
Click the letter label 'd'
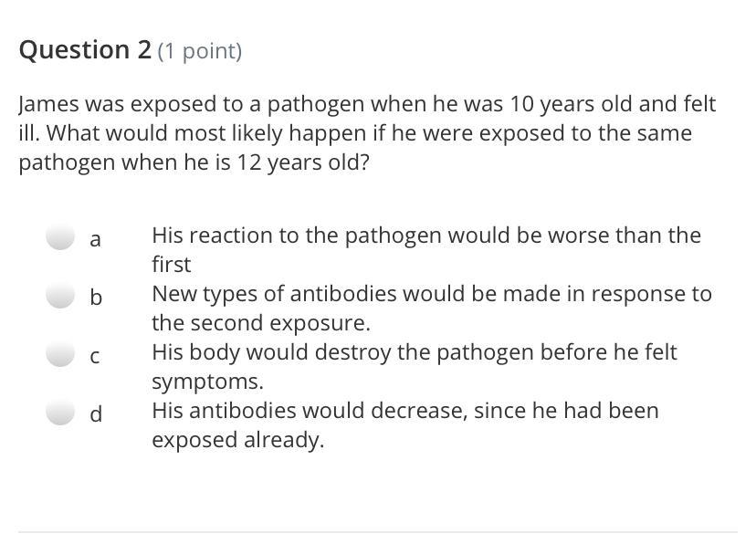96,413
